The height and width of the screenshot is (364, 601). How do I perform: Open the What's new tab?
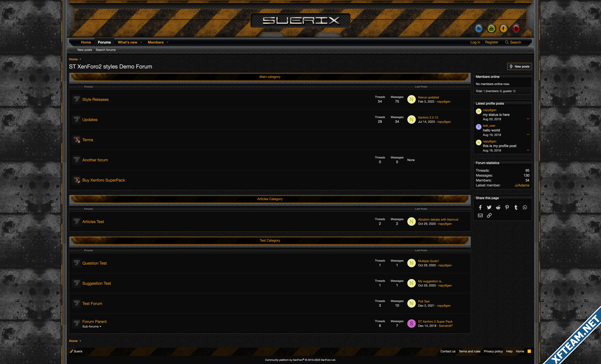pyautogui.click(x=127, y=42)
